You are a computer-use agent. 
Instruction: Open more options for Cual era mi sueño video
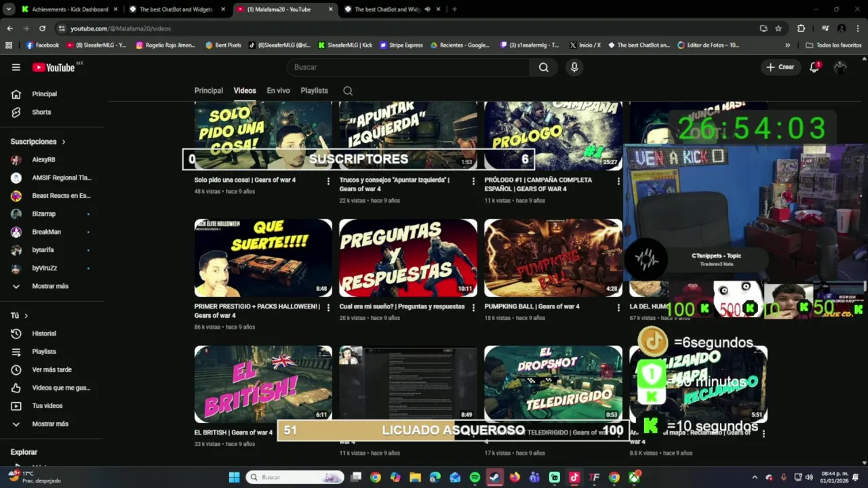click(x=473, y=308)
